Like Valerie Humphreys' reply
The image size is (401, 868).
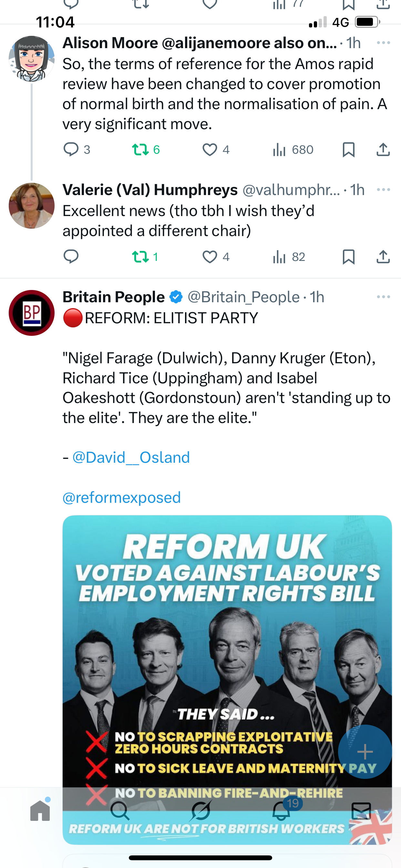[210, 257]
